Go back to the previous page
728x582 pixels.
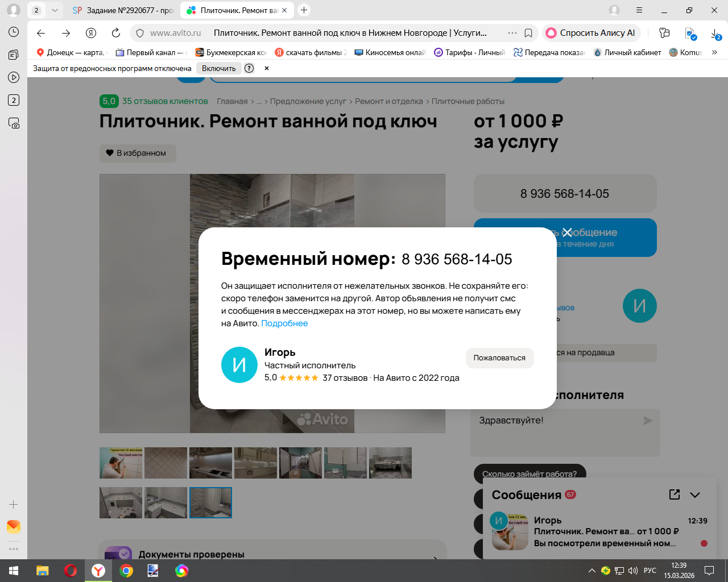(x=41, y=33)
